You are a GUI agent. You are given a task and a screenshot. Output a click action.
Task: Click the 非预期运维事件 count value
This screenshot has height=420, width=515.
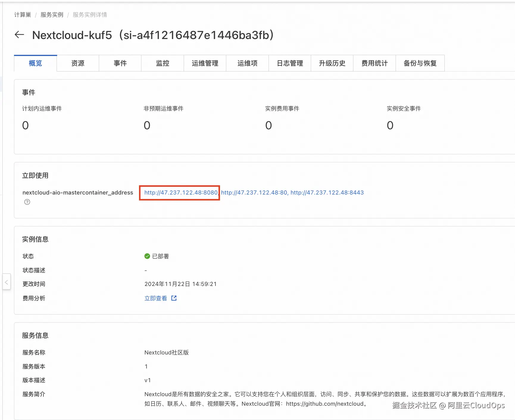coord(147,125)
